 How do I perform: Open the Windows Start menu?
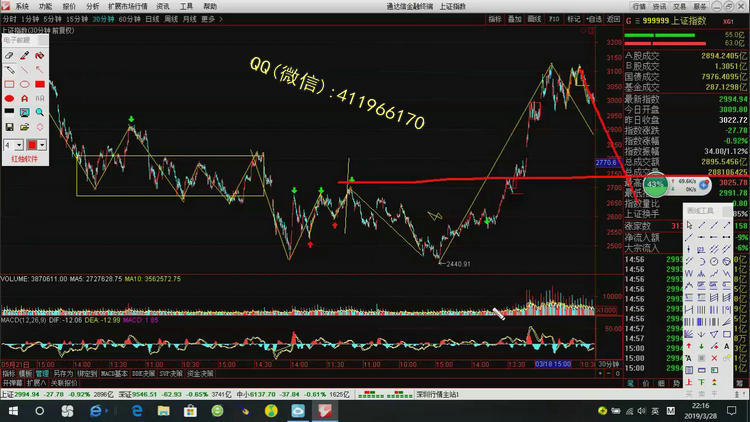(13, 411)
